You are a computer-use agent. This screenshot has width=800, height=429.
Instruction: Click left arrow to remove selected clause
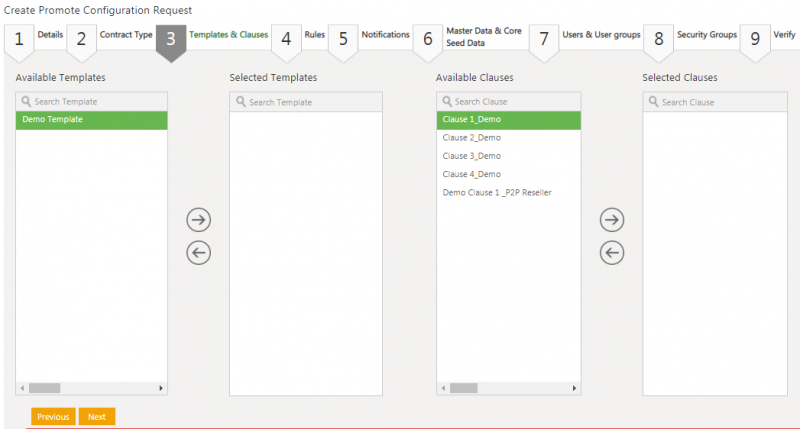(611, 253)
